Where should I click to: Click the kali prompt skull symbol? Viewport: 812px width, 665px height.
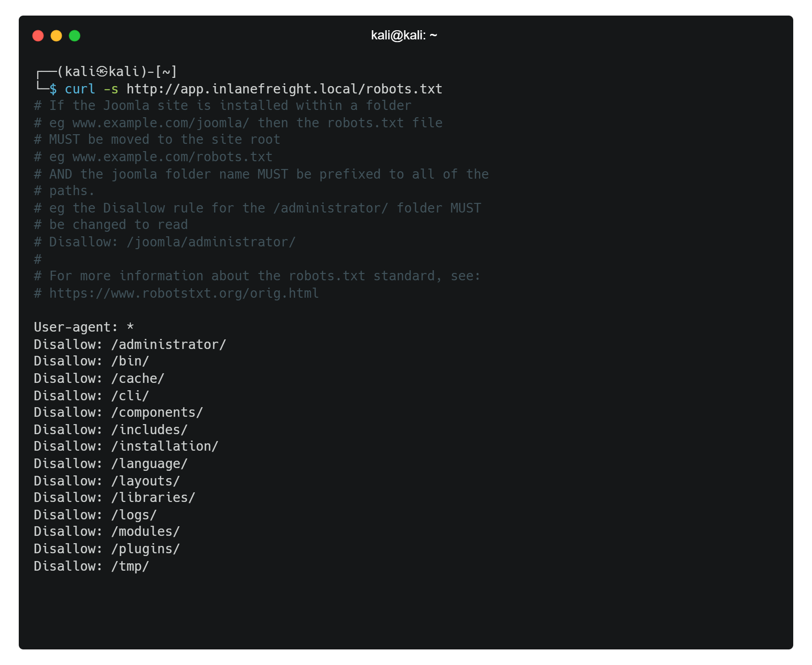tap(102, 71)
